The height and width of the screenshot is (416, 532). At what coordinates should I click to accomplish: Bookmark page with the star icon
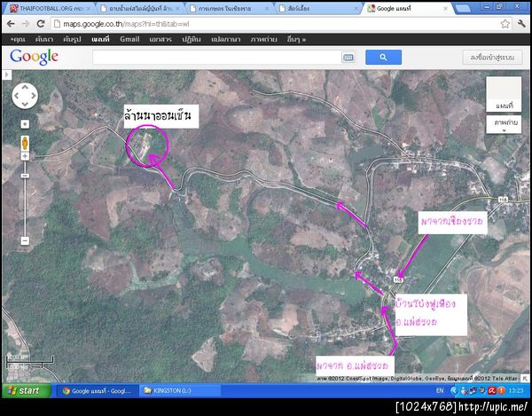[x=505, y=24]
